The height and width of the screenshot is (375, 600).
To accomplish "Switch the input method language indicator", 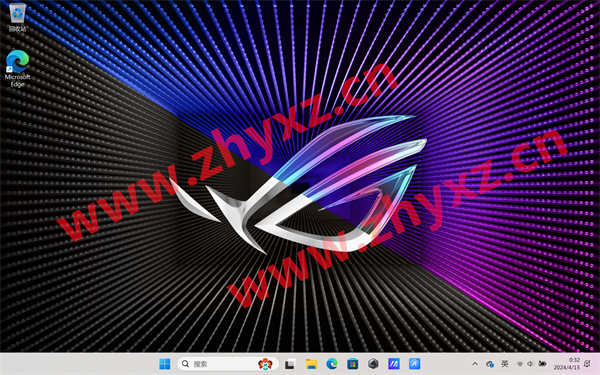I will point(505,364).
